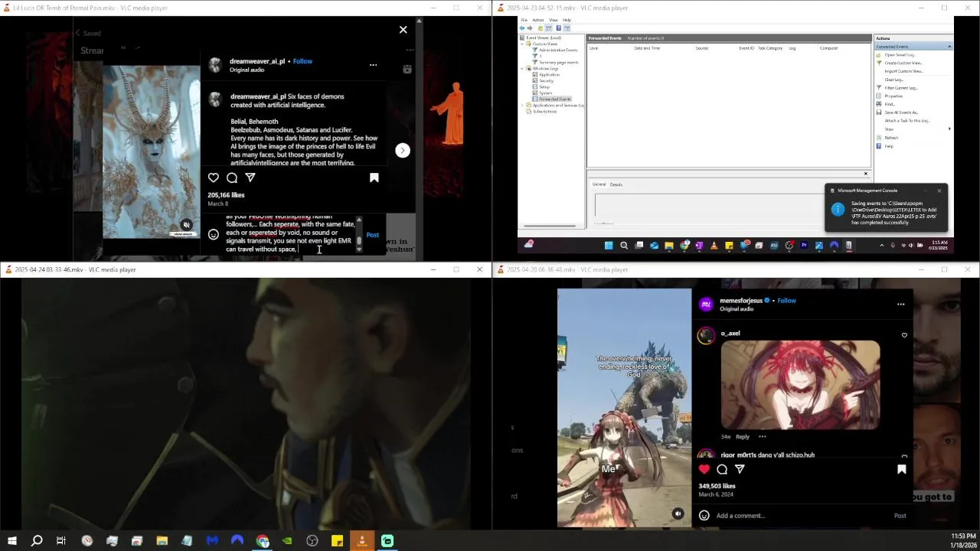Open more options on memesforjesus post
This screenshot has width=980, height=551.
[x=900, y=304]
